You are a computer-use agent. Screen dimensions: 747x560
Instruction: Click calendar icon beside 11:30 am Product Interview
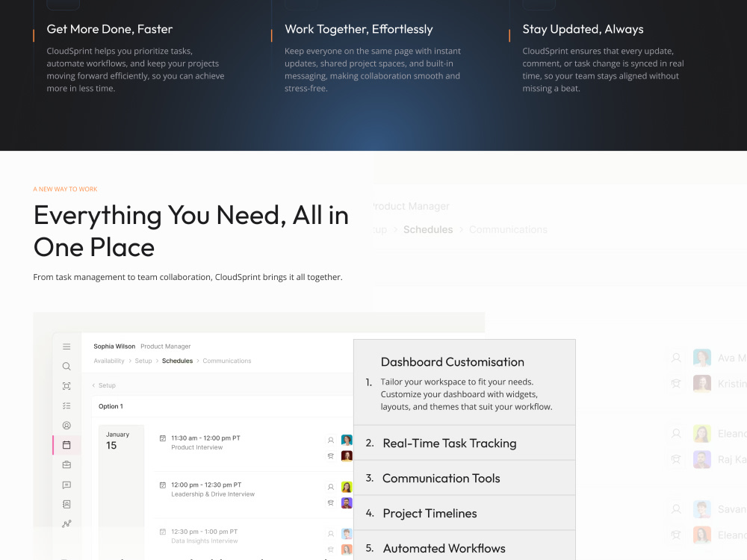162,438
